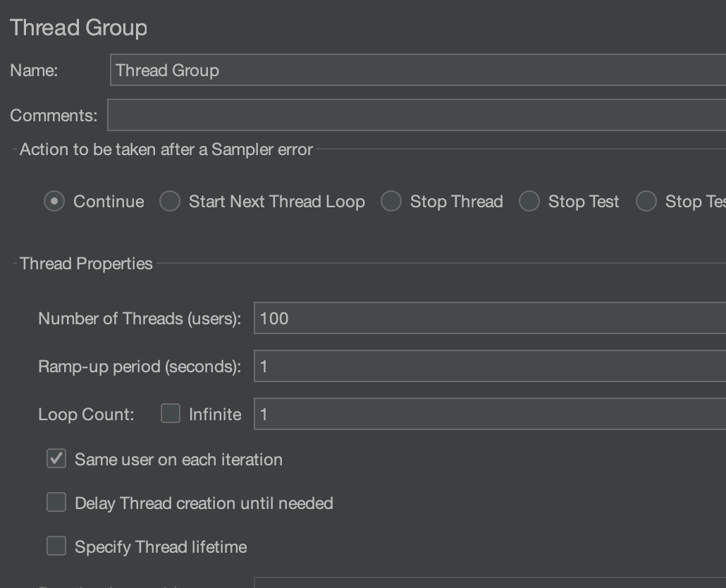Click into the Name text field

pos(417,71)
